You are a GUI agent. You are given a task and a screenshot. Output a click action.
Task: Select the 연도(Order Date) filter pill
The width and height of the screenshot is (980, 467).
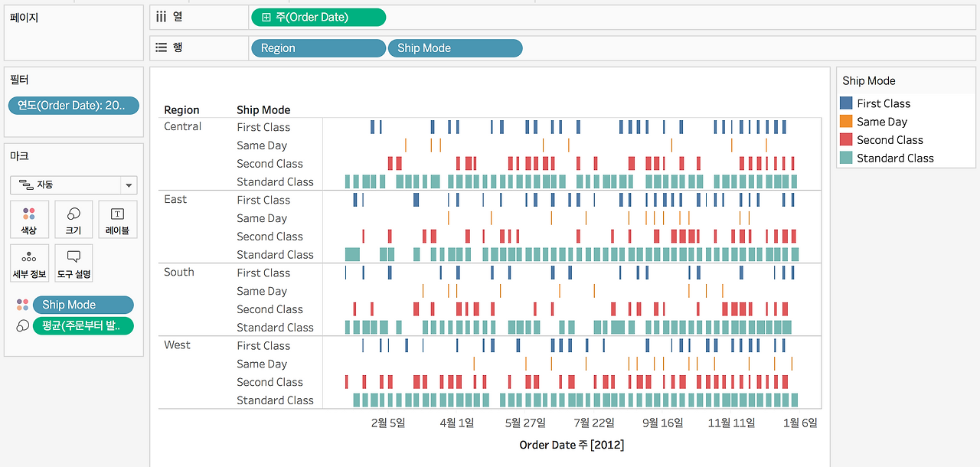73,106
